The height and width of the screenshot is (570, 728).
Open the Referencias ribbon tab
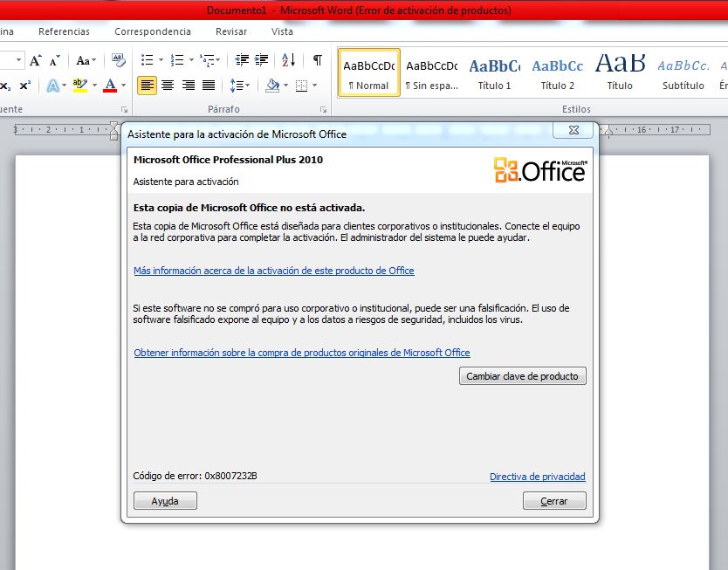pos(64,31)
